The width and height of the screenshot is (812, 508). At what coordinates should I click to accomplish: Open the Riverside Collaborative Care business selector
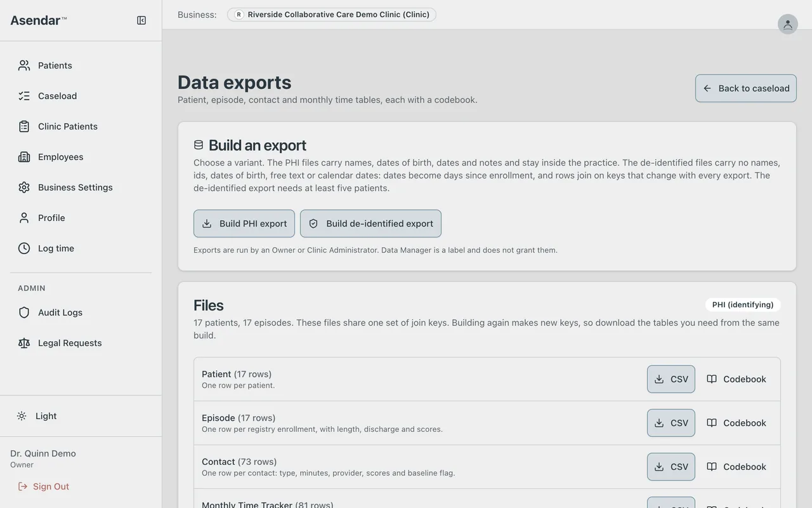(332, 15)
